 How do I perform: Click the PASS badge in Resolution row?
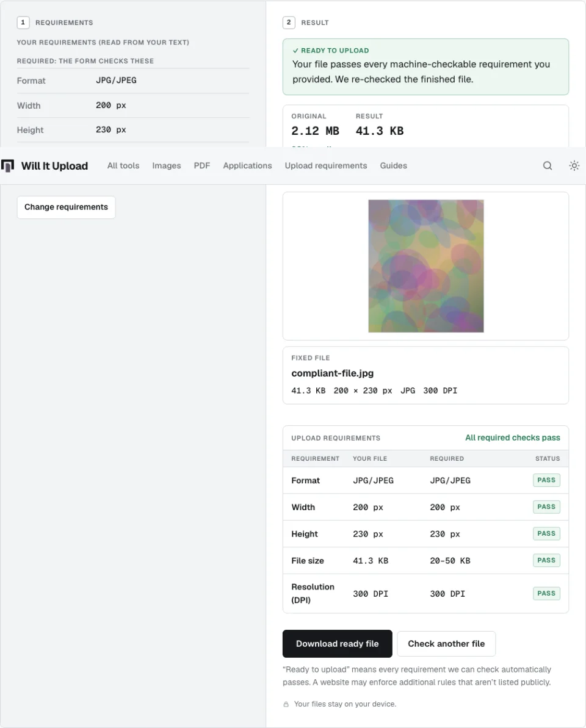tap(546, 593)
